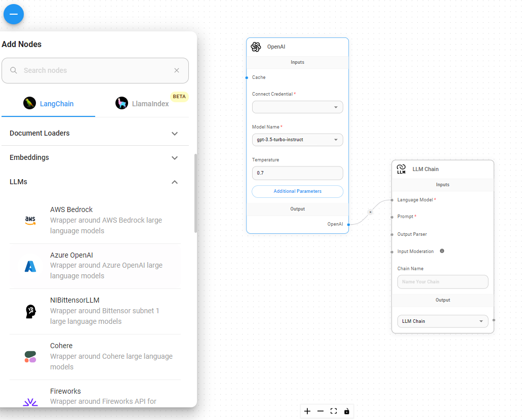Open the LLM Chain output dropdown
The image size is (522, 420).
pos(443,321)
